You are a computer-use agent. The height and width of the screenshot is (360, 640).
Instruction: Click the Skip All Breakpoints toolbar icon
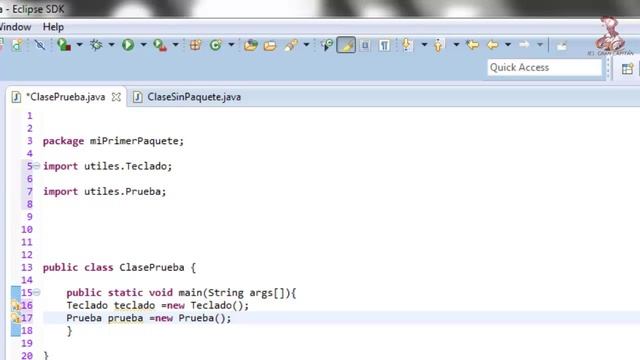point(40,44)
